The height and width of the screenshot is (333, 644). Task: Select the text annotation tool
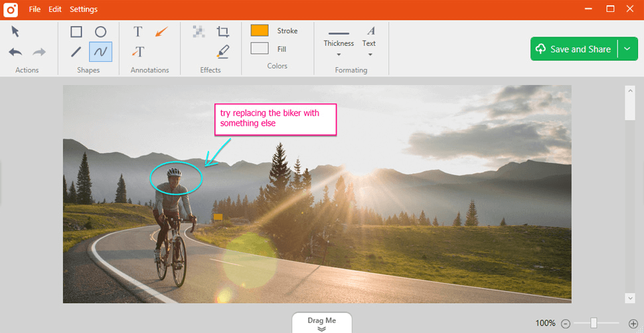[x=137, y=32]
